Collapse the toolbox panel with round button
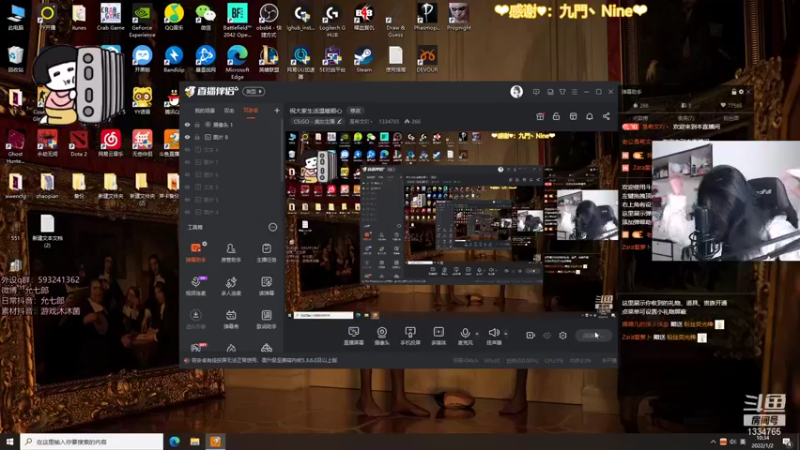This screenshot has height=450, width=800. (x=272, y=227)
